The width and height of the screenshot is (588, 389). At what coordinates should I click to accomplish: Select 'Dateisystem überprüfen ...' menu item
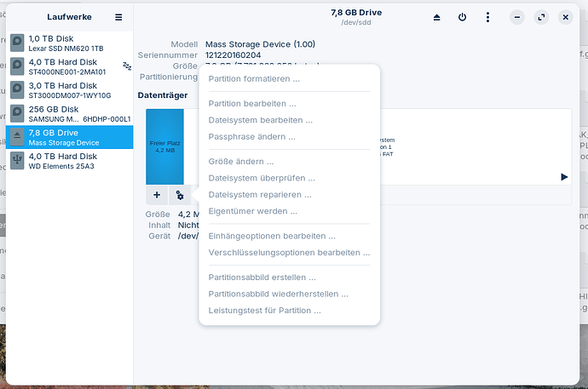tap(262, 179)
